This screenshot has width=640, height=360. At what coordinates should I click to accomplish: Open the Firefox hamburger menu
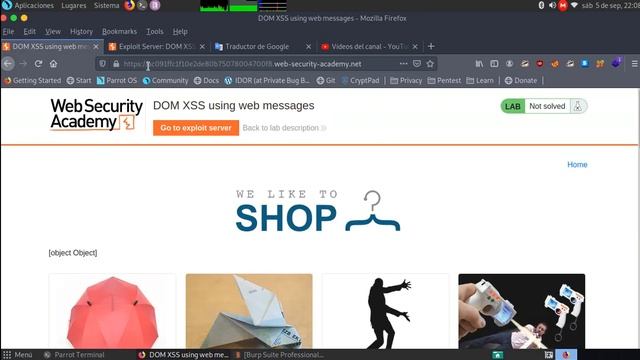coord(635,64)
